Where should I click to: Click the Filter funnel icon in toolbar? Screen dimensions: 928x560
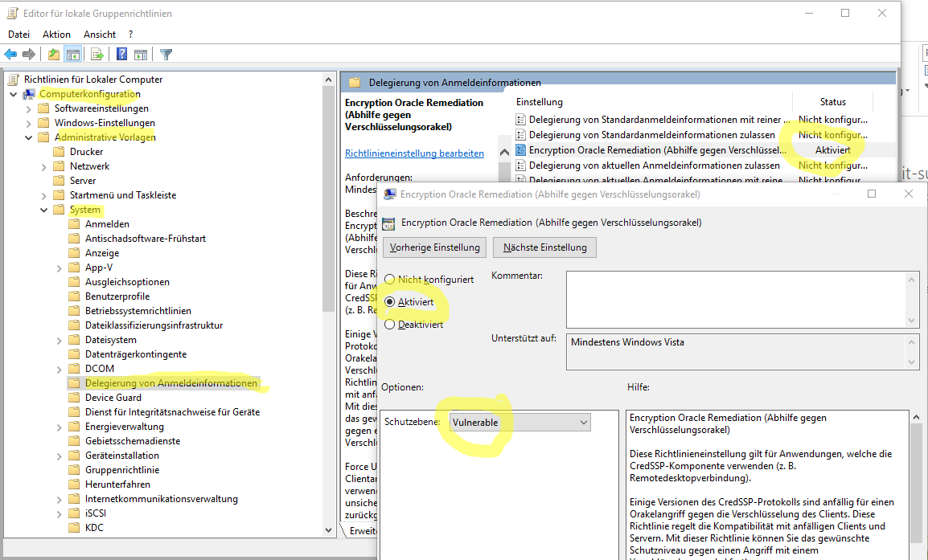point(166,55)
